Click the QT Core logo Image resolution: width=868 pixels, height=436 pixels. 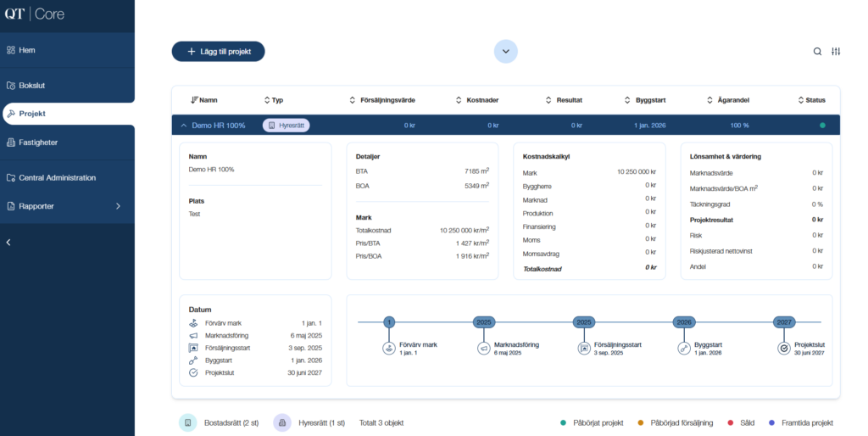(35, 14)
